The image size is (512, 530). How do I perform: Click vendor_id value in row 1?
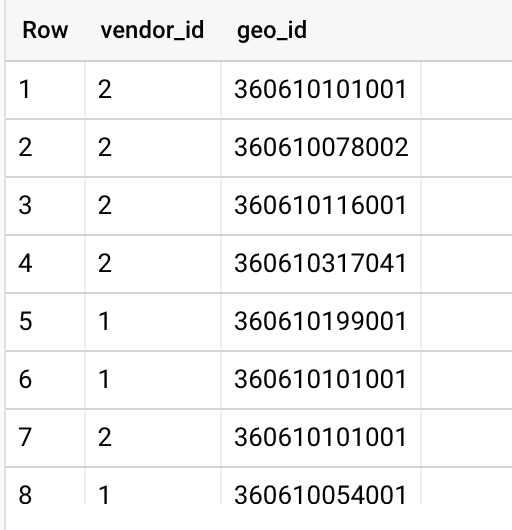[x=105, y=90]
